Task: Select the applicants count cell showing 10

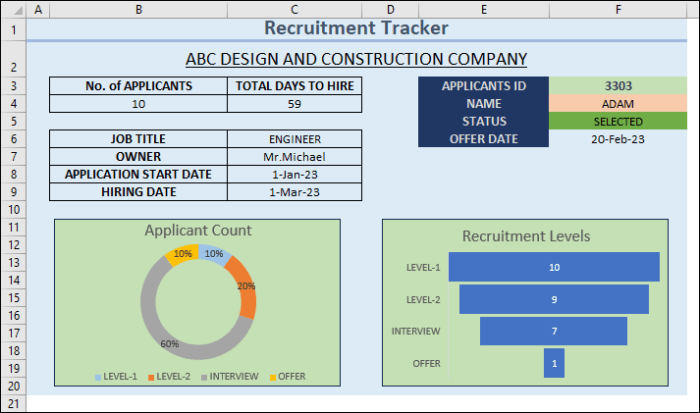Action: 138,104
